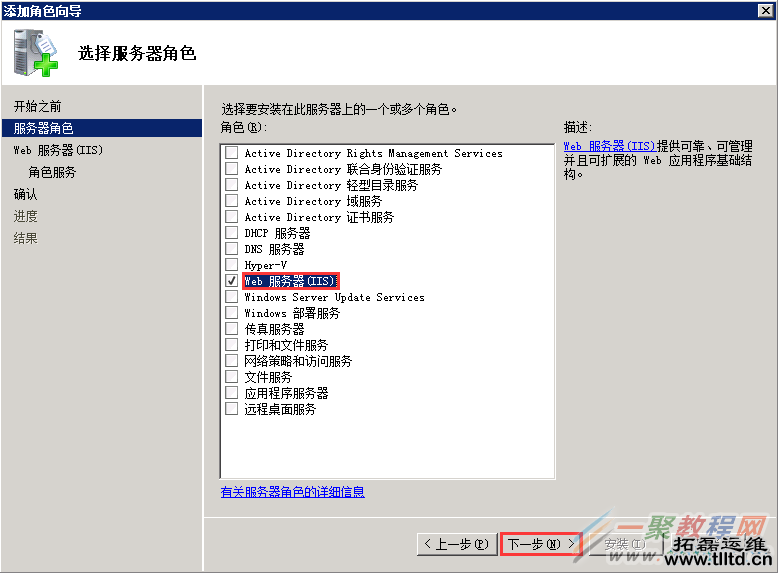Open 有关服务器角色的详细信息 link

coord(292,492)
